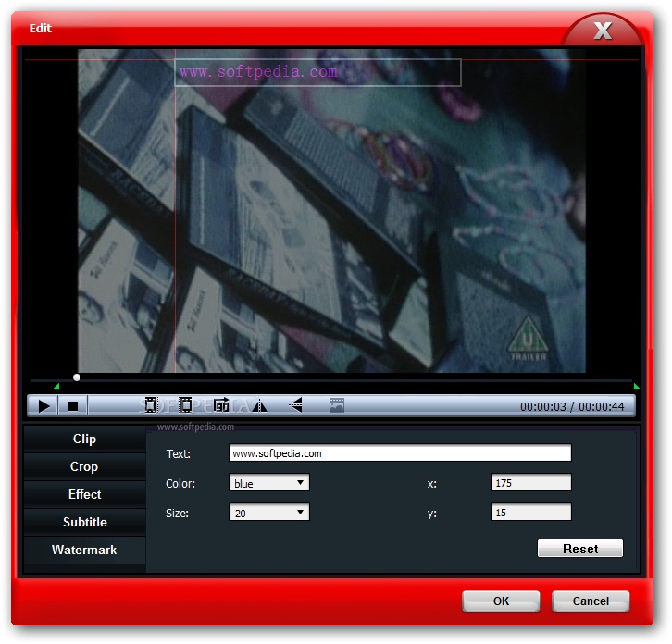
Task: Stop the video playback
Action: [x=73, y=405]
